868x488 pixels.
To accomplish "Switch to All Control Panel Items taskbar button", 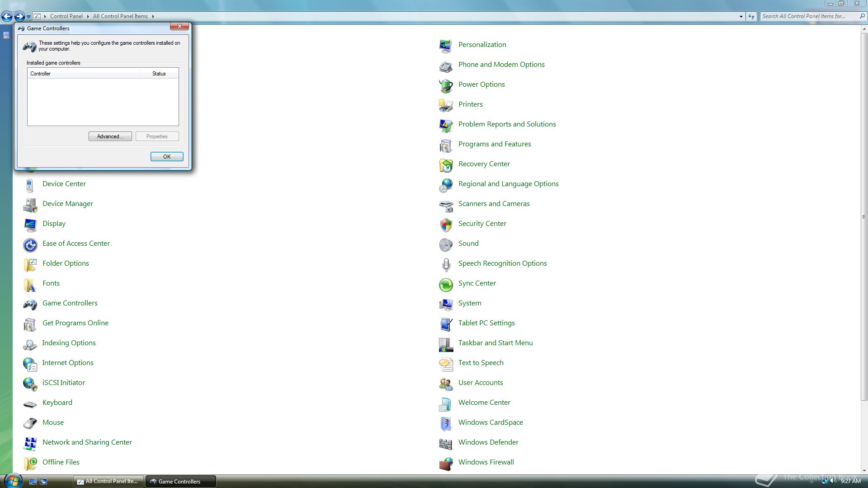I will [108, 481].
